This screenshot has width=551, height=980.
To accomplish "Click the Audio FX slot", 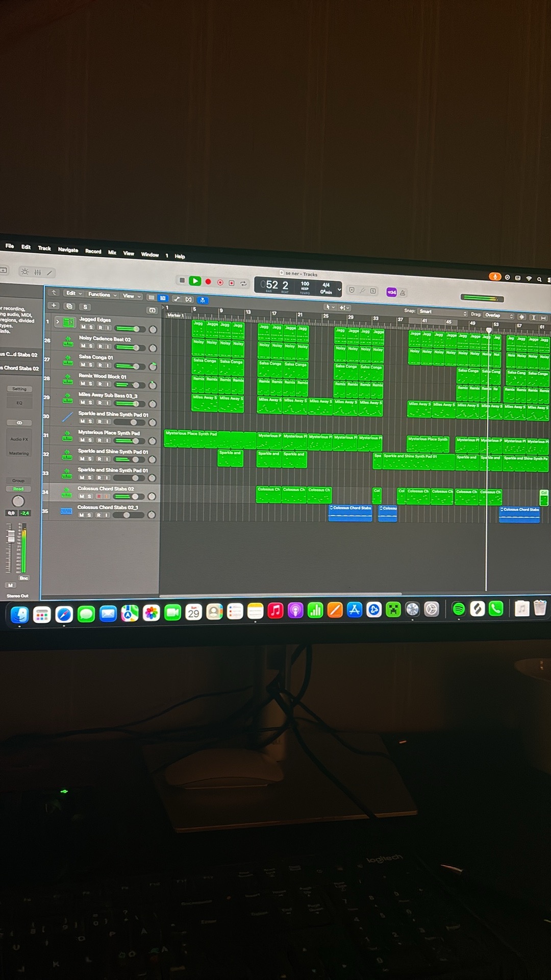I will 19,439.
